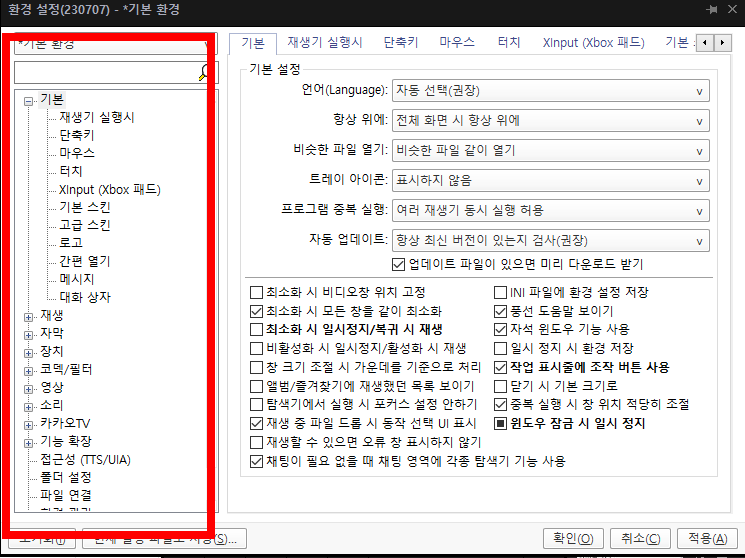
Task: Open the 항상 위에 dropdown
Action: click(x=551, y=121)
